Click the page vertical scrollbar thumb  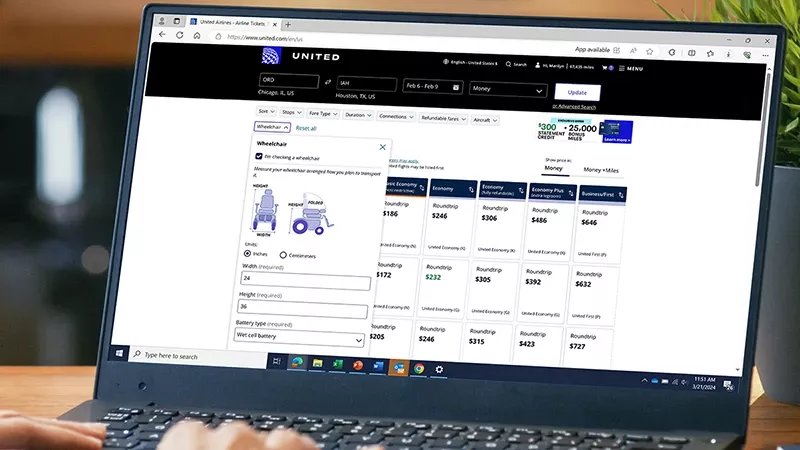click(x=762, y=130)
